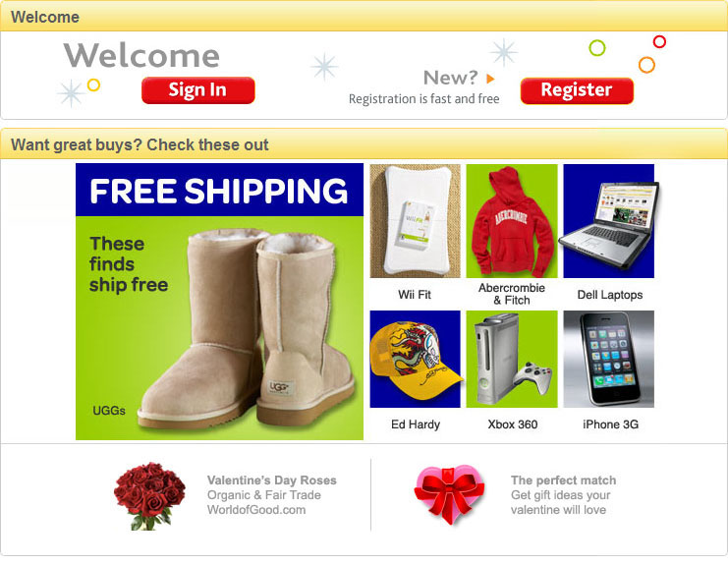Follow the Abercrombie & Fitch text link
Viewport: 728px width, 565px height.
512,294
